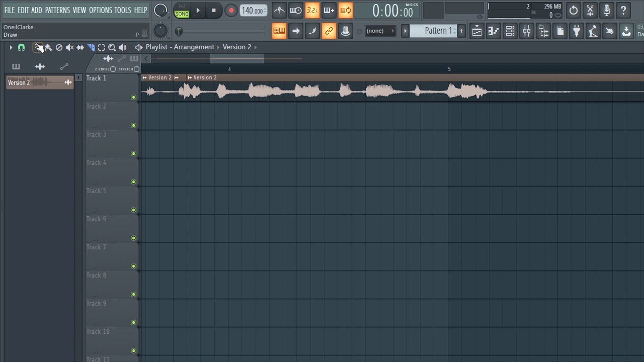
Task: Open the audio editor scissors icon
Action: tap(590, 10)
